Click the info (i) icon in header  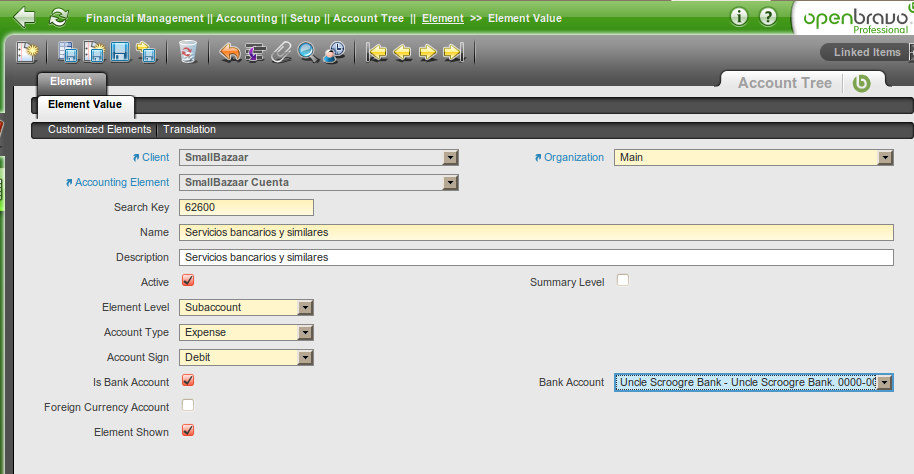[x=739, y=17]
